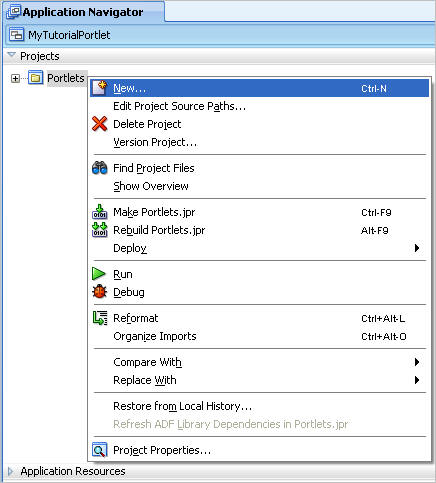Click the Project Properties magnifier icon
Image resolution: width=436 pixels, height=483 pixels.
99,450
